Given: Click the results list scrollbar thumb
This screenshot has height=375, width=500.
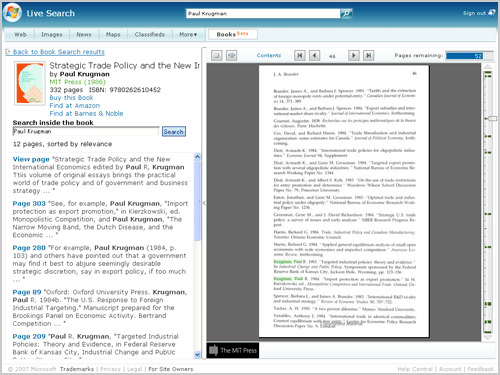Looking at the screenshot, I should tap(197, 201).
